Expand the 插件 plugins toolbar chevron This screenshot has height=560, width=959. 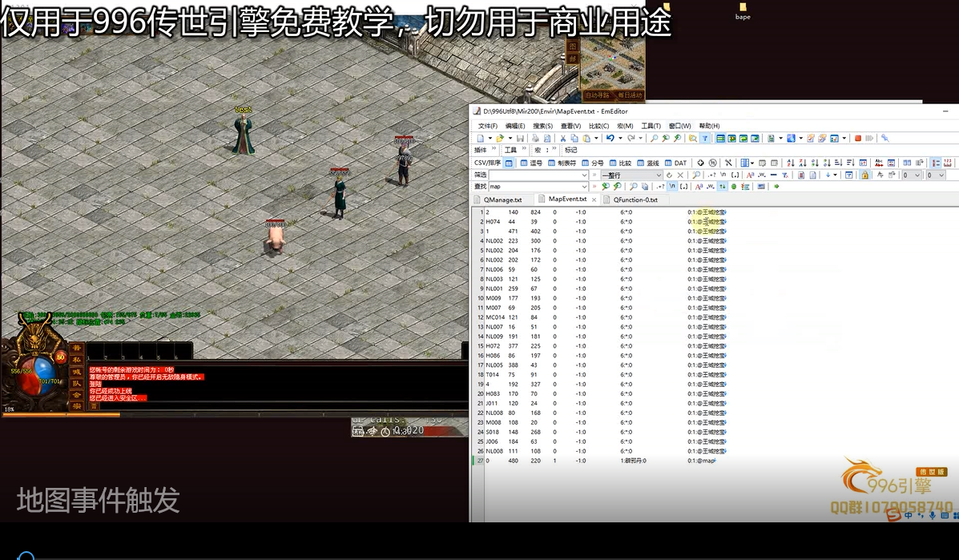tap(494, 148)
